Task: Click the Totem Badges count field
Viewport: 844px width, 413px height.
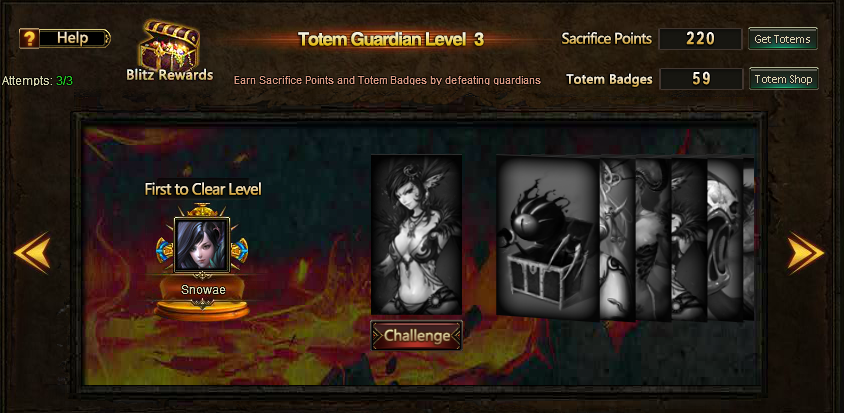Action: point(701,79)
